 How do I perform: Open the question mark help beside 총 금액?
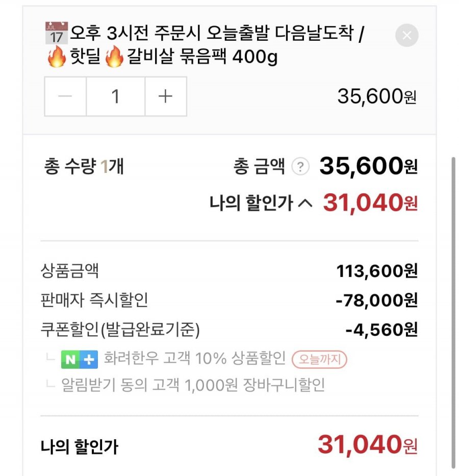click(301, 167)
